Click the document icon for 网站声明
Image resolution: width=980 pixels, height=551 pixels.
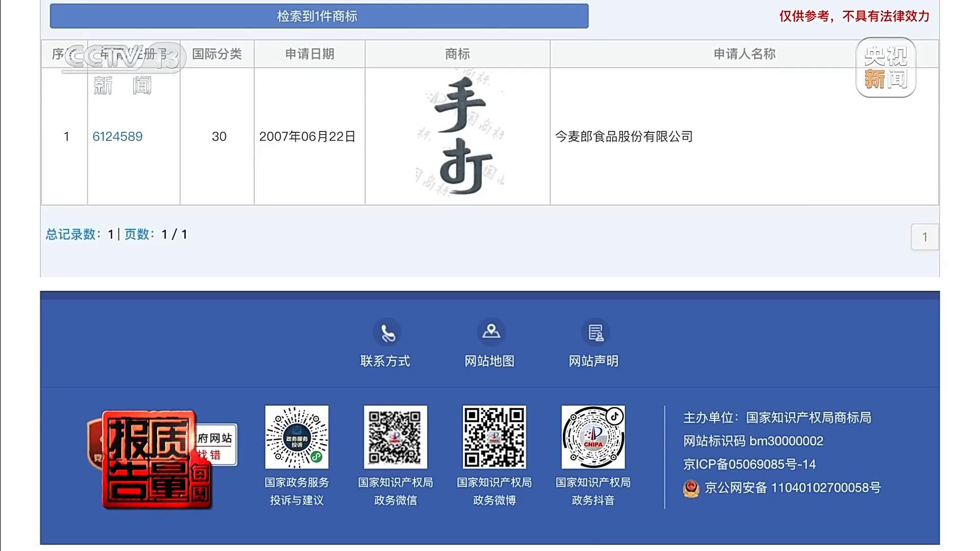click(595, 333)
